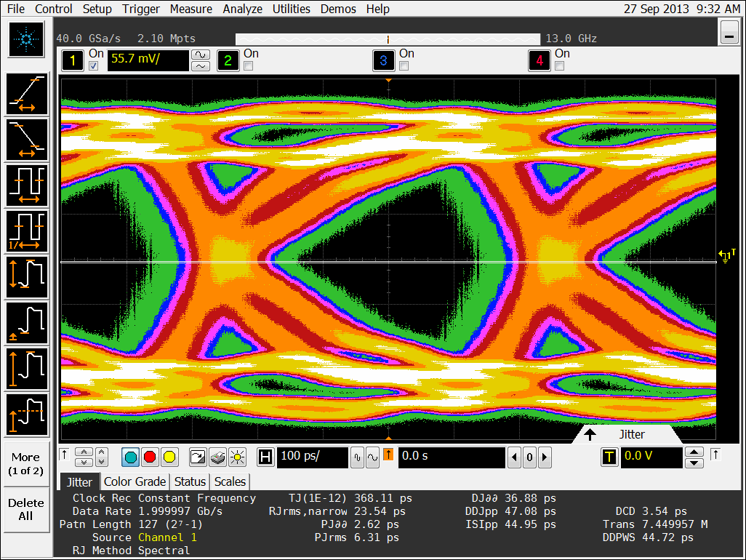746x560 pixels.
Task: Open channel 4 setup button
Action: (539, 60)
